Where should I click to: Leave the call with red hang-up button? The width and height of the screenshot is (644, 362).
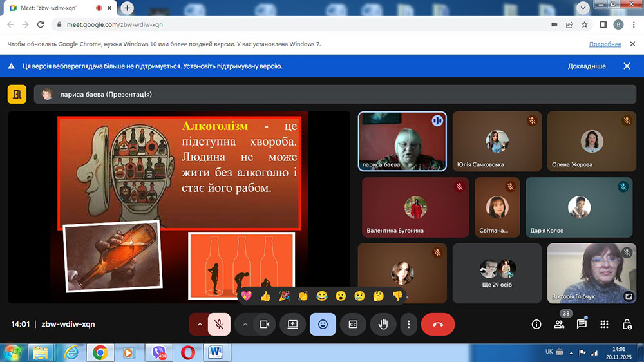438,325
